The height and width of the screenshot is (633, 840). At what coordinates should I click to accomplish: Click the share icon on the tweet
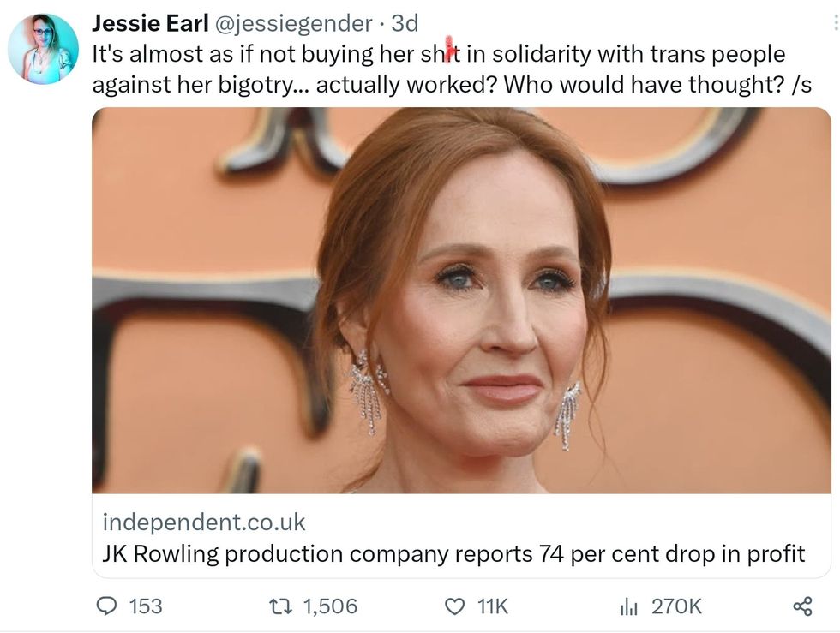click(x=802, y=606)
